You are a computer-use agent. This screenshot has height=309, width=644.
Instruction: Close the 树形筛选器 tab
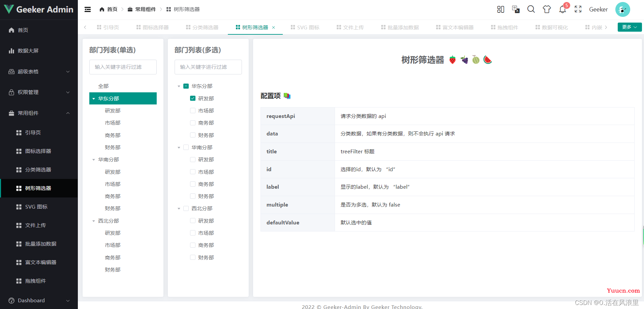[x=274, y=28]
